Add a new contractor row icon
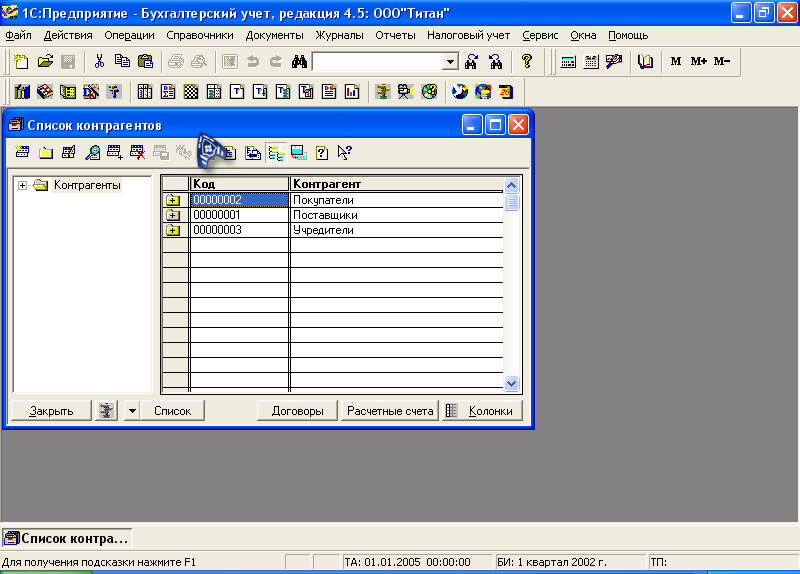The width and height of the screenshot is (800, 574). 22,152
